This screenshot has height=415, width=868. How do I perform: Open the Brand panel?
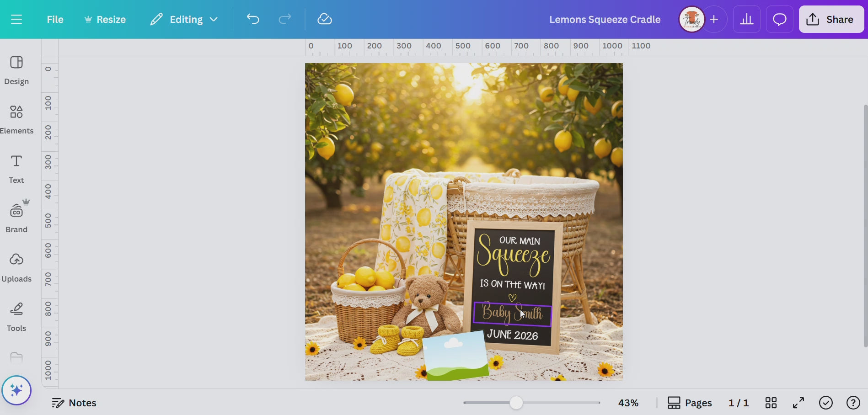click(x=16, y=218)
